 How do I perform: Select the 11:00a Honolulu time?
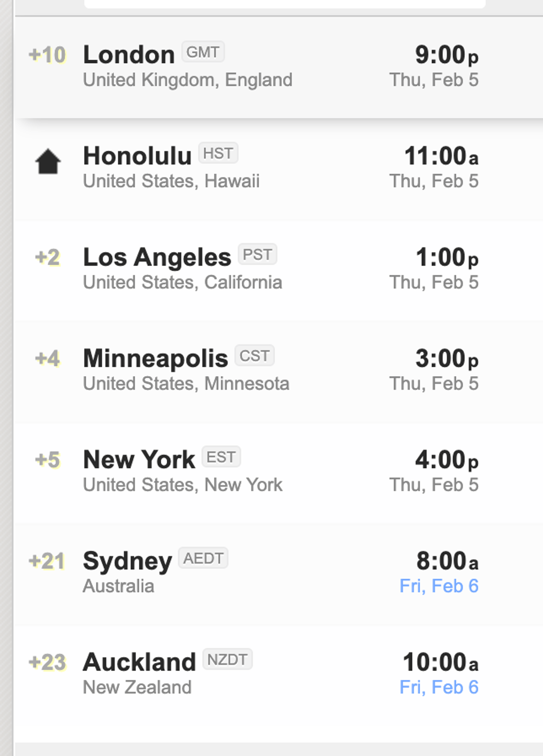(x=441, y=156)
